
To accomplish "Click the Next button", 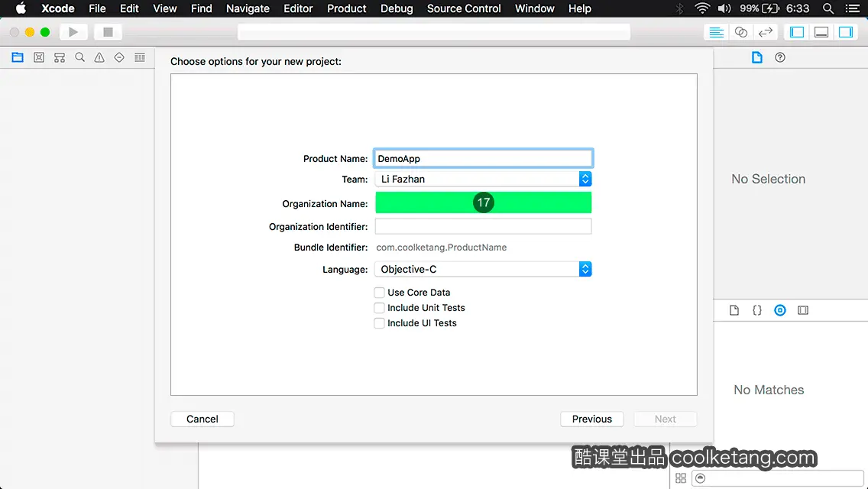I will pyautogui.click(x=666, y=419).
